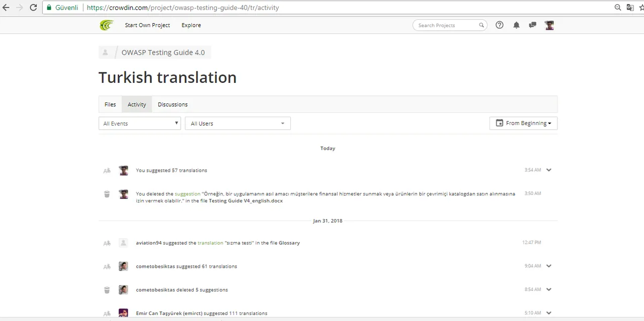The image size is (644, 321).
Task: Expand the 'suggested 111 translations' entry
Action: (x=549, y=313)
